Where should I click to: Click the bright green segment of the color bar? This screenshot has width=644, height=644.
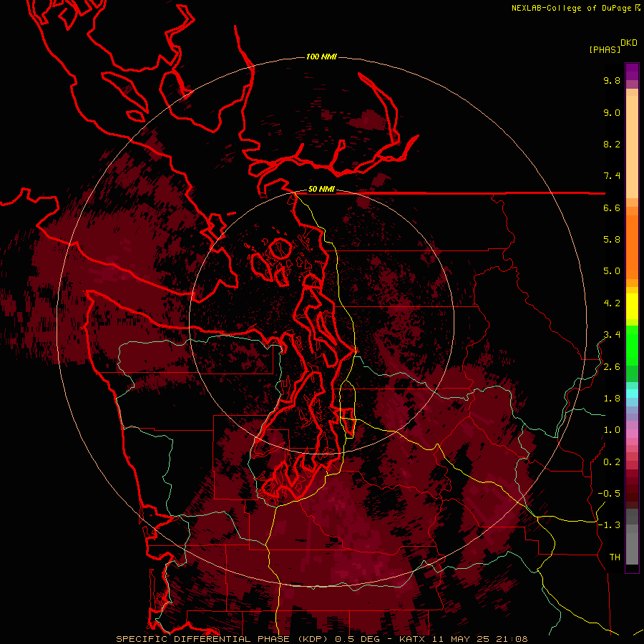coord(632,345)
